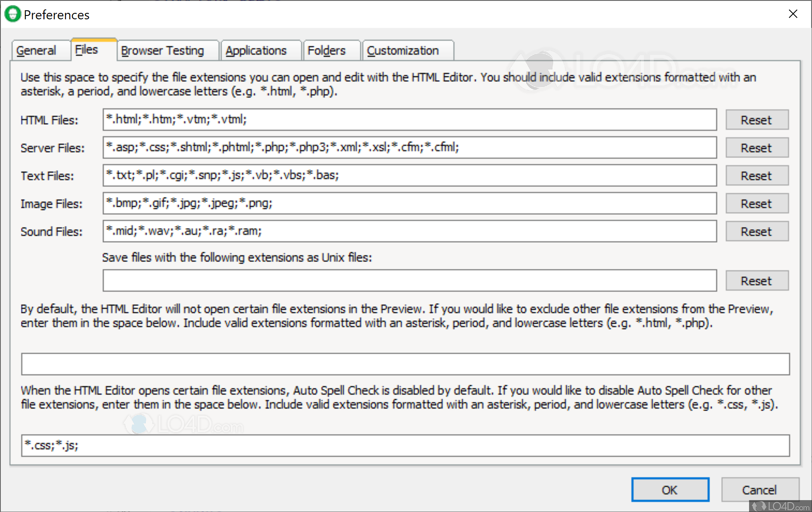Select the Applications tab

256,51
